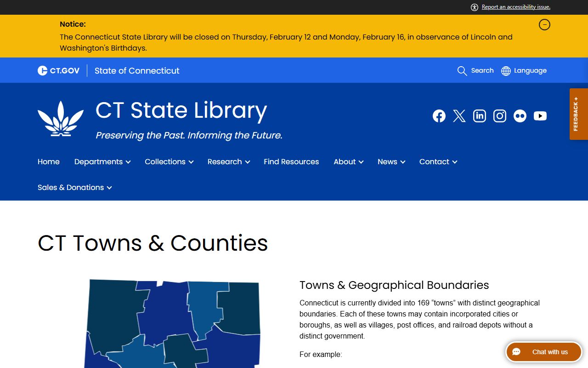
Task: Click Report an accessibility issue link
Action: click(x=516, y=7)
